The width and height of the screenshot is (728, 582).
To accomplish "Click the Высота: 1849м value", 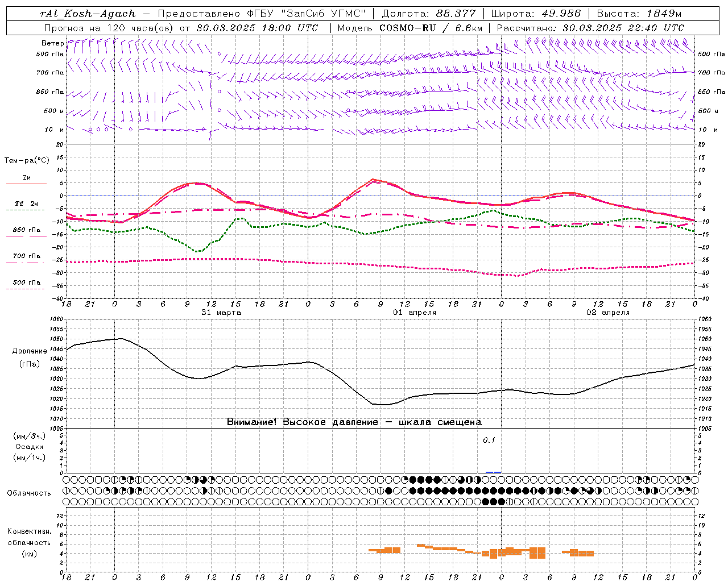I will (639, 14).
